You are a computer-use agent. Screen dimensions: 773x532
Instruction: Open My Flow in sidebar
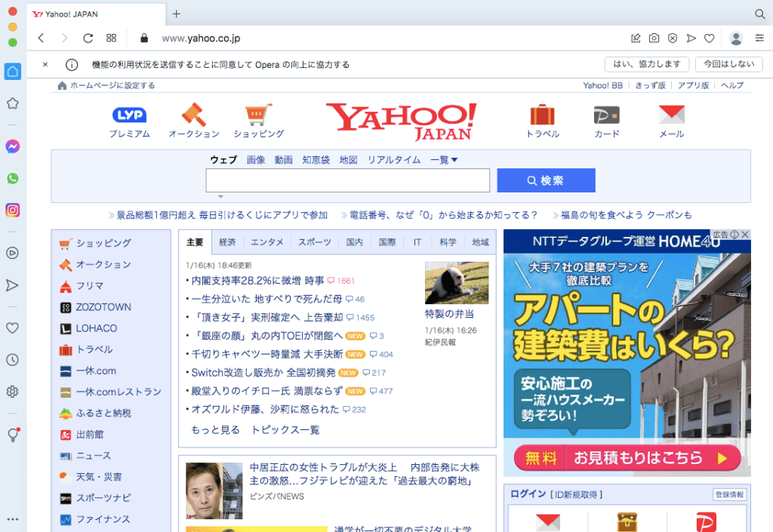click(12, 285)
